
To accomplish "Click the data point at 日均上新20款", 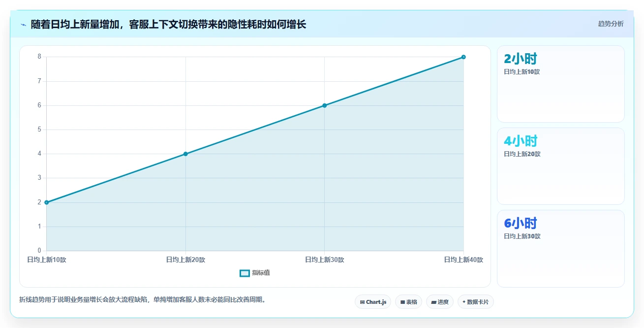I will pyautogui.click(x=185, y=154).
